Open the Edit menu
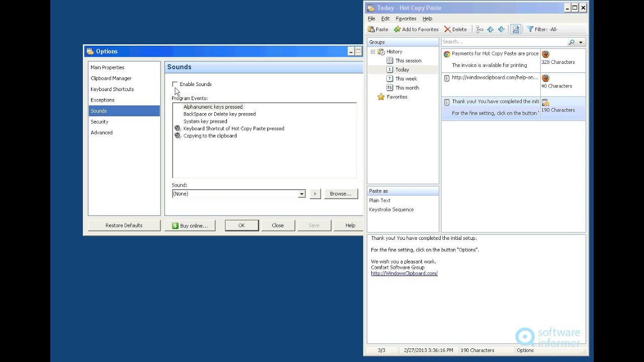The image size is (644, 362). (x=385, y=19)
